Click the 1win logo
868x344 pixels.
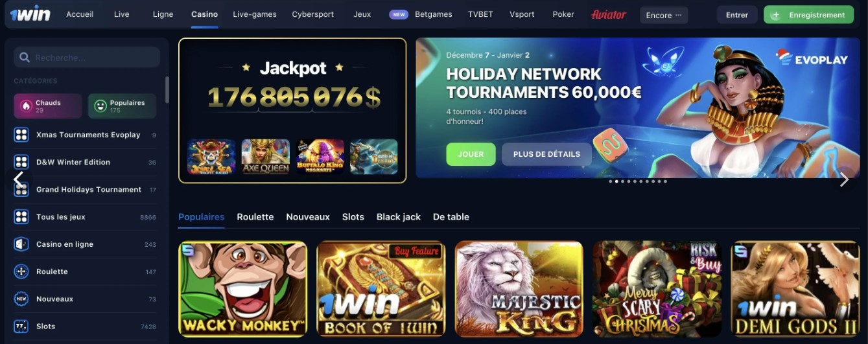point(30,14)
